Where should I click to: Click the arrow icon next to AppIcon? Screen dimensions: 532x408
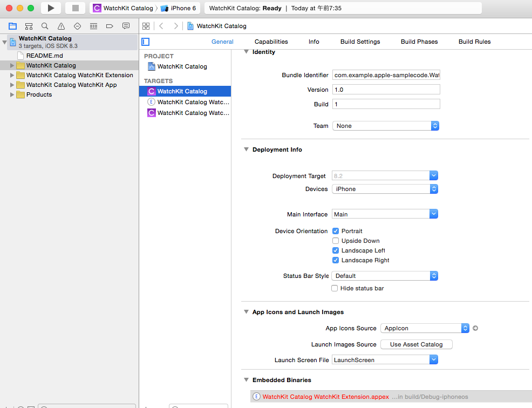[x=475, y=328]
